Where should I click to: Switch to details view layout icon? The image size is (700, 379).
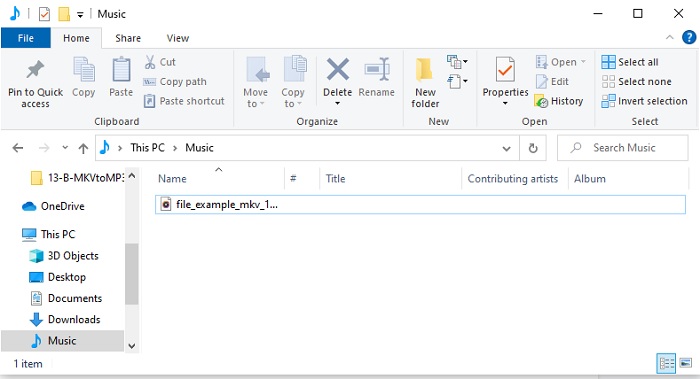[x=667, y=363]
